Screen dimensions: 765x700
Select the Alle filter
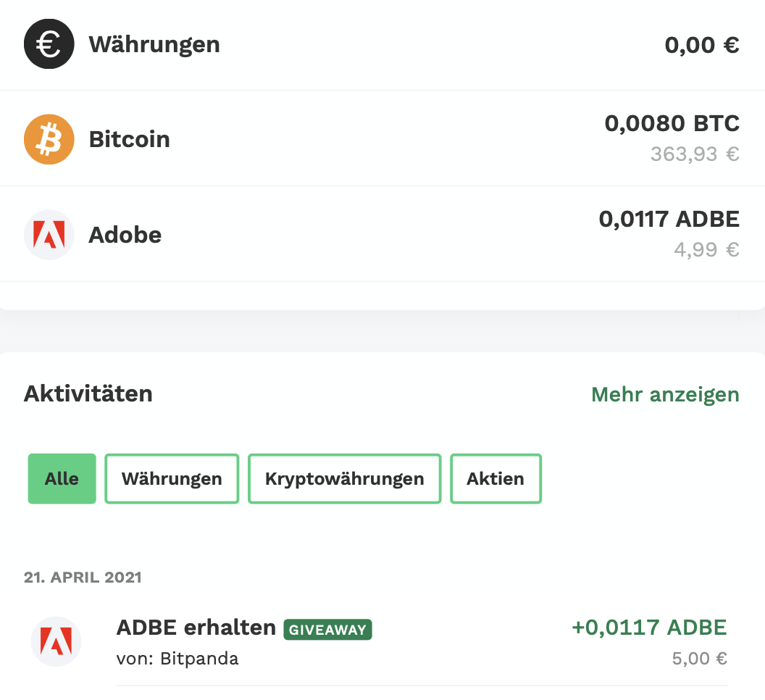[x=62, y=479]
